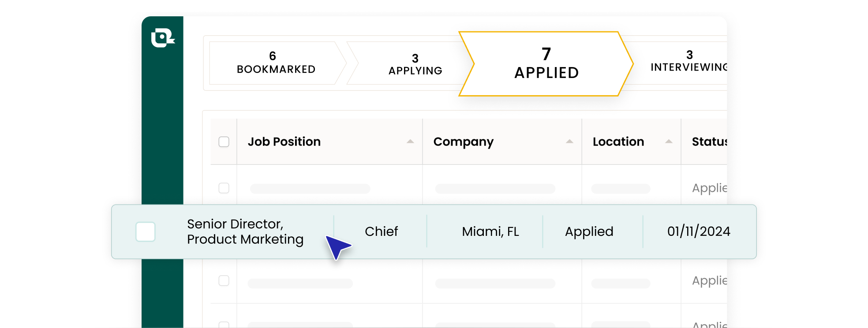Click the Job Position sort arrow
The width and height of the screenshot is (868, 328).
[x=411, y=142]
